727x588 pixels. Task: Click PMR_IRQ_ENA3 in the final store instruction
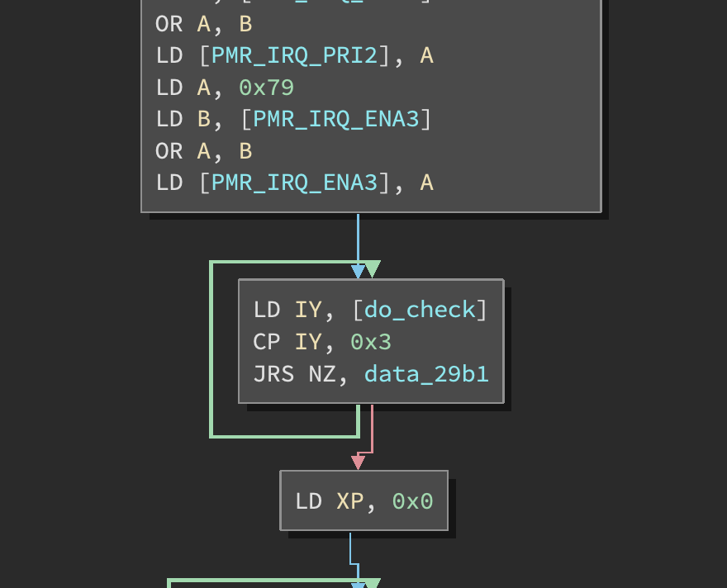point(294,183)
